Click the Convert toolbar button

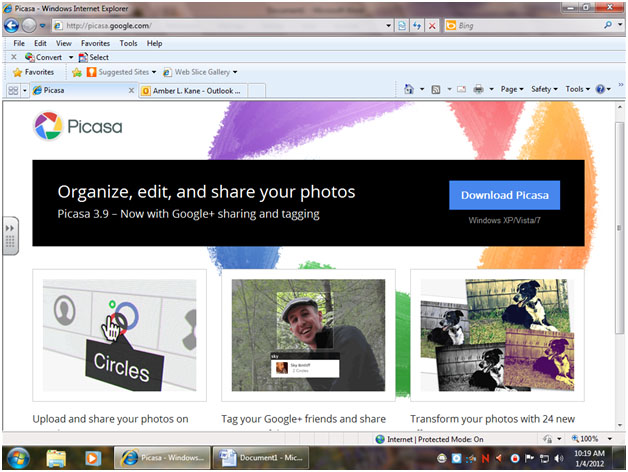click(x=43, y=57)
